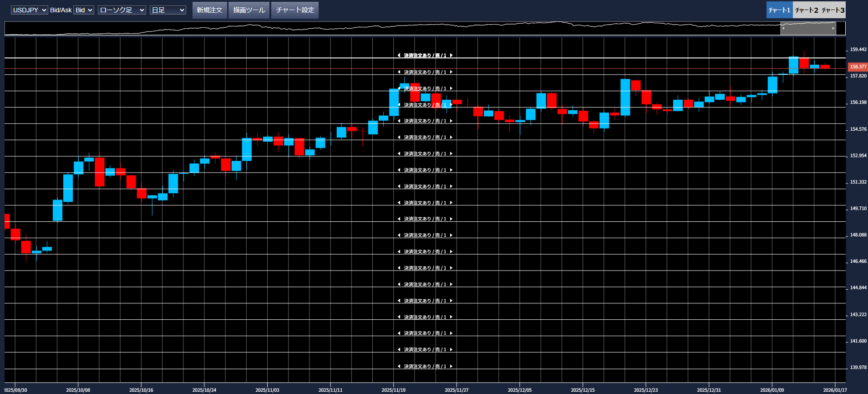Click right arrow on bottommost 決済注文あり label
The height and width of the screenshot is (394, 868).
pyautogui.click(x=451, y=366)
